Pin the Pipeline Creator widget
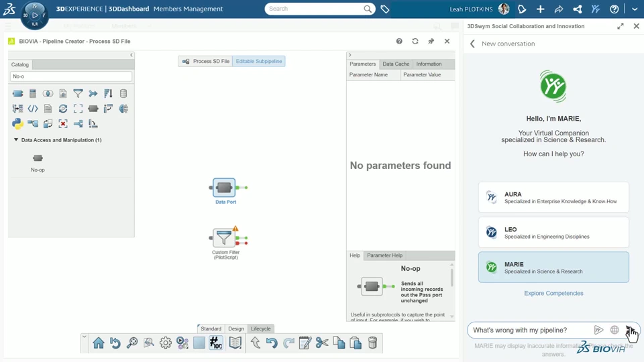This screenshot has width=644, height=362. 431,41
